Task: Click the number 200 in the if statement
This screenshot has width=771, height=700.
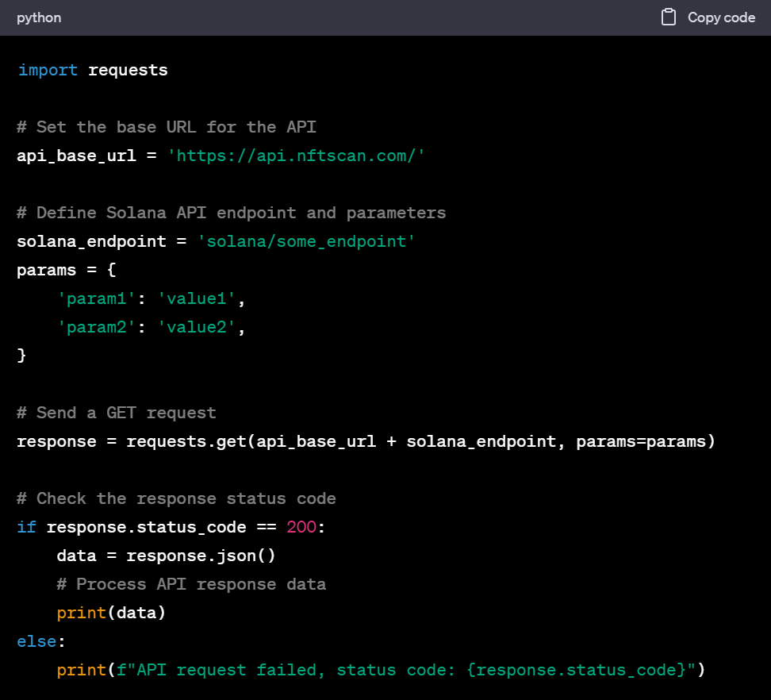Action: pos(301,527)
